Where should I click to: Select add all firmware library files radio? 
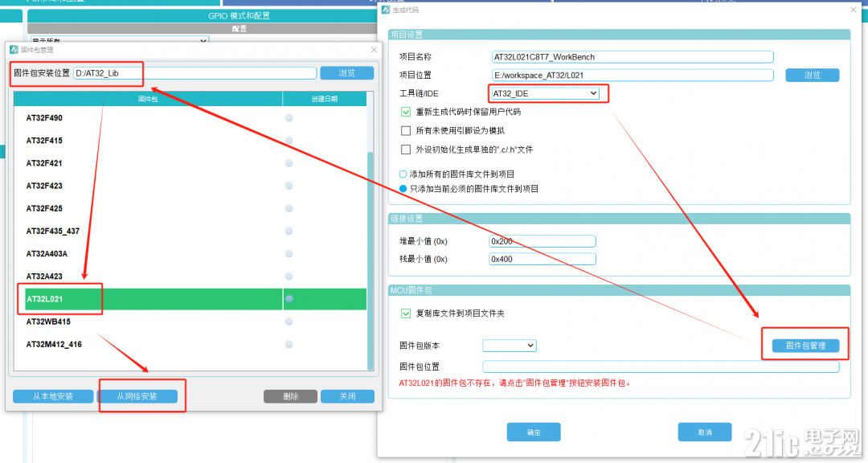[x=403, y=174]
